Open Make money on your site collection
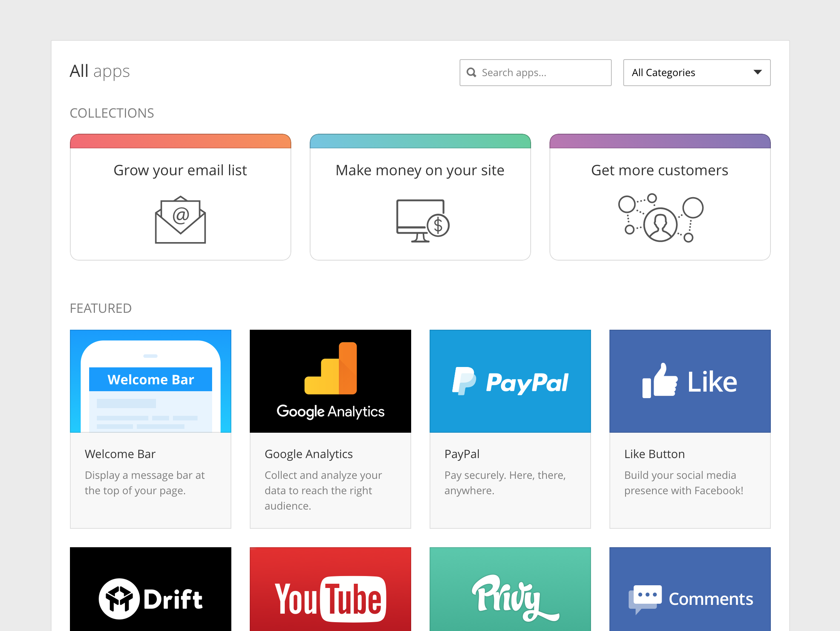This screenshot has width=840, height=631. (x=420, y=197)
